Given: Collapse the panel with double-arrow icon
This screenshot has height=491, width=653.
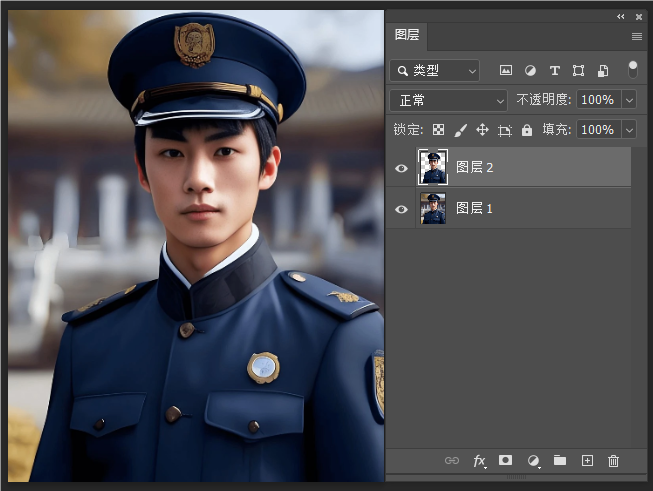Looking at the screenshot, I should pos(621,17).
